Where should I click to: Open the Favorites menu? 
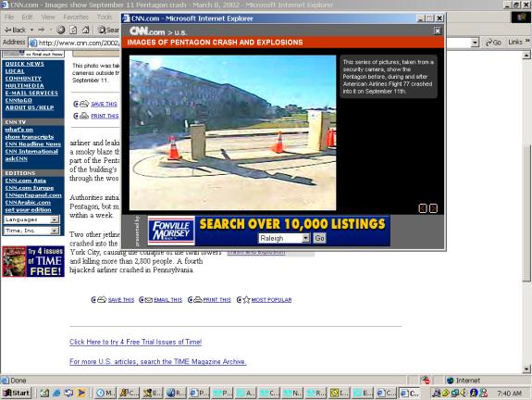76,17
